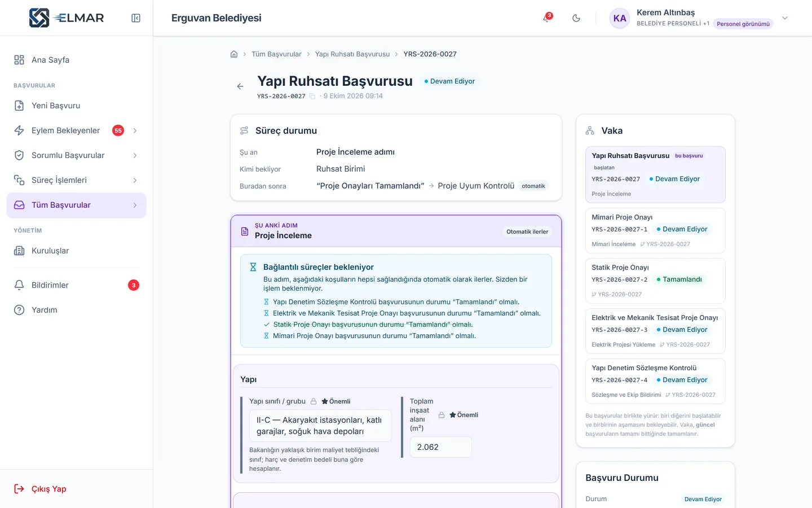Select the Yapı Ruhsatı Başvurusu case card

(655, 174)
